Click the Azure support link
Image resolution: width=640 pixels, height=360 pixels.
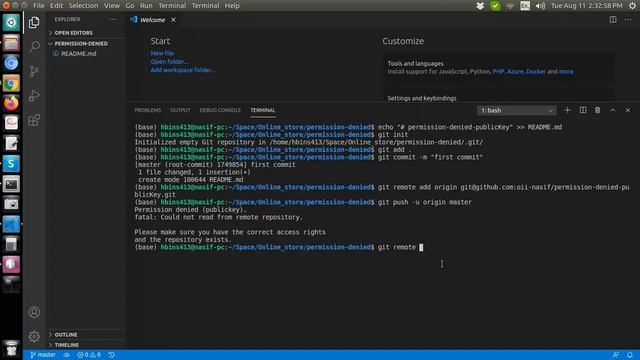[x=515, y=71]
